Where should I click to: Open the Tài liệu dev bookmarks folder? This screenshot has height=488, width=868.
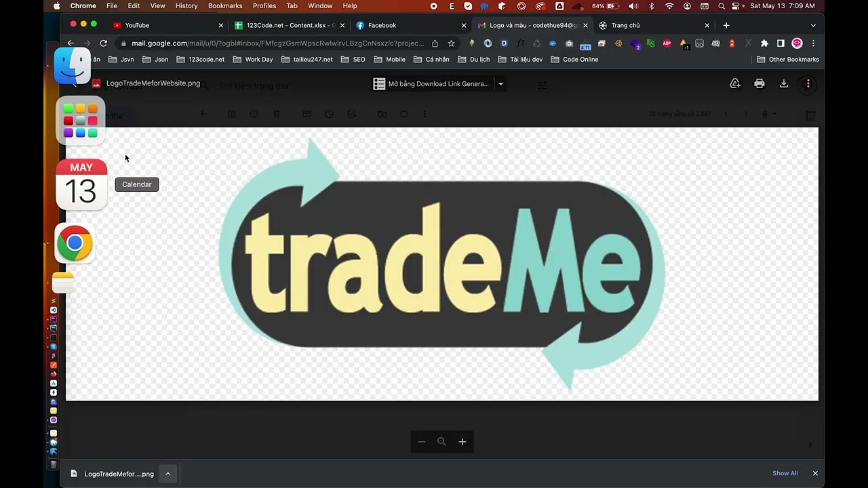coord(520,59)
